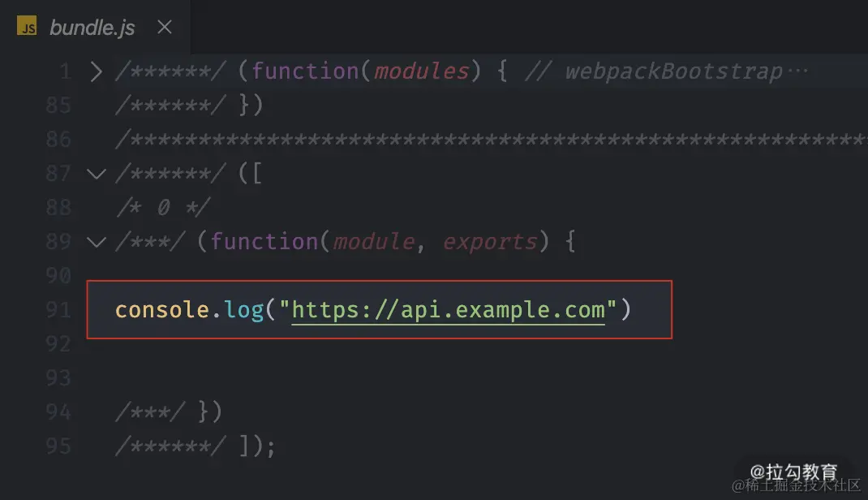Click the /* 0 */ comment on line 88
868x500 pixels.
click(x=163, y=208)
